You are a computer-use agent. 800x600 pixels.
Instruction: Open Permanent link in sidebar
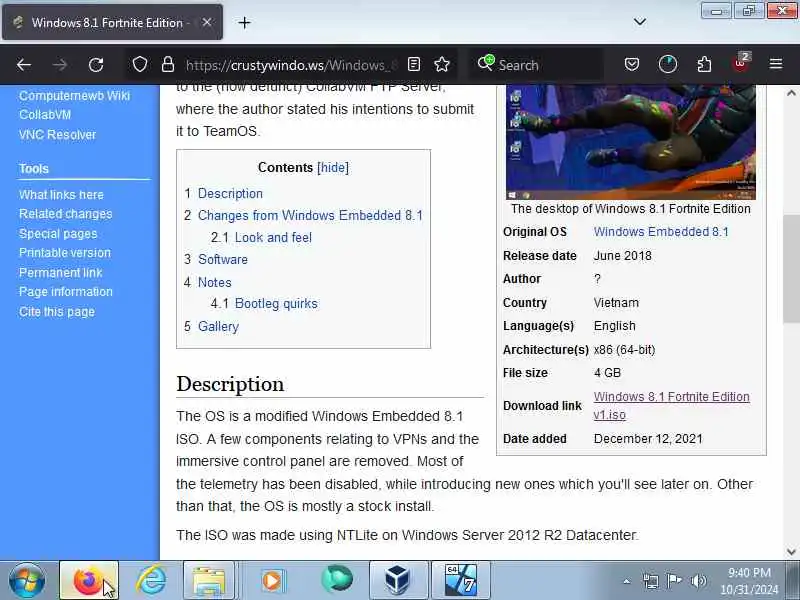click(61, 272)
